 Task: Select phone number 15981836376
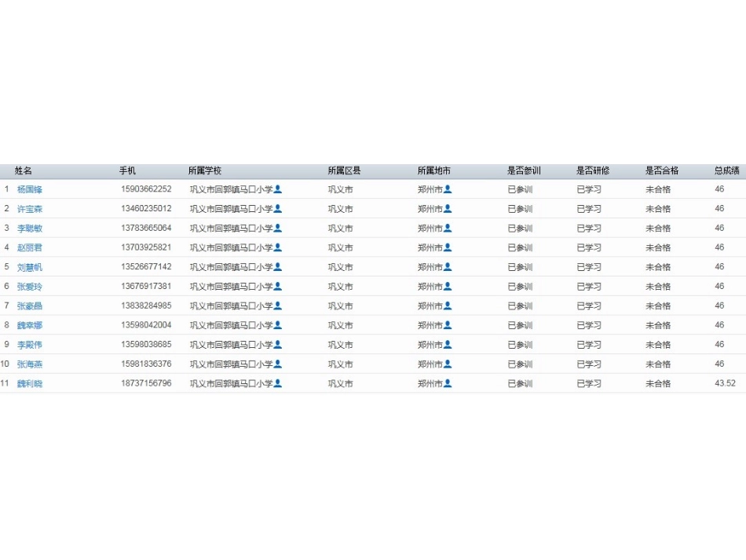[146, 364]
